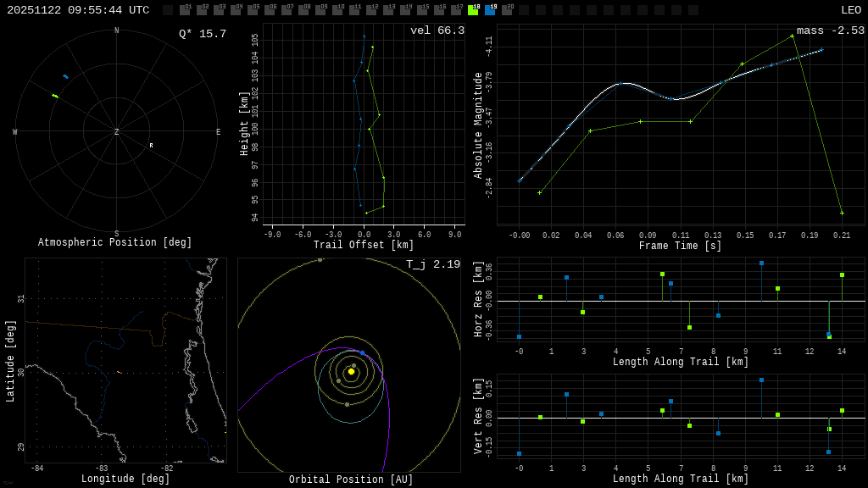This screenshot has width=868, height=488.
Task: Toggle station indicator box 17
Action: coord(456,10)
